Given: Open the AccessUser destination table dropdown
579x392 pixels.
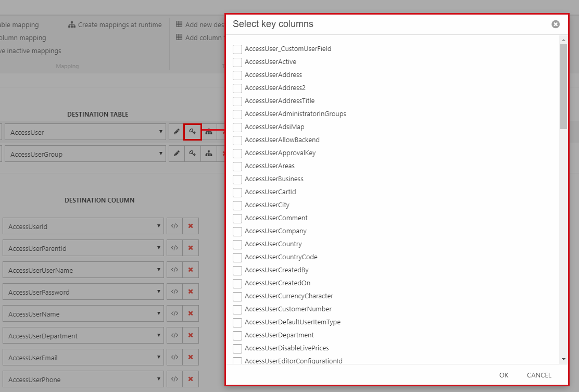Looking at the screenshot, I should coord(84,132).
